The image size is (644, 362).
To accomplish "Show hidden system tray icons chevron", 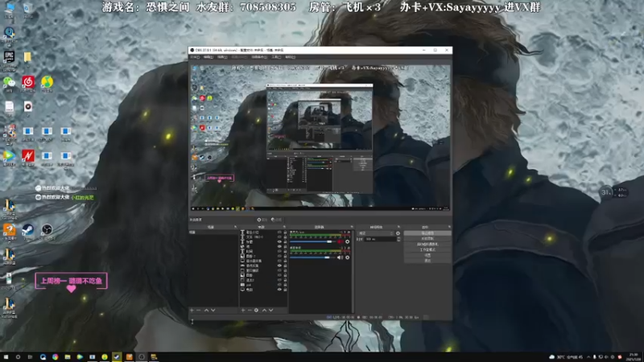I will click(x=588, y=357).
